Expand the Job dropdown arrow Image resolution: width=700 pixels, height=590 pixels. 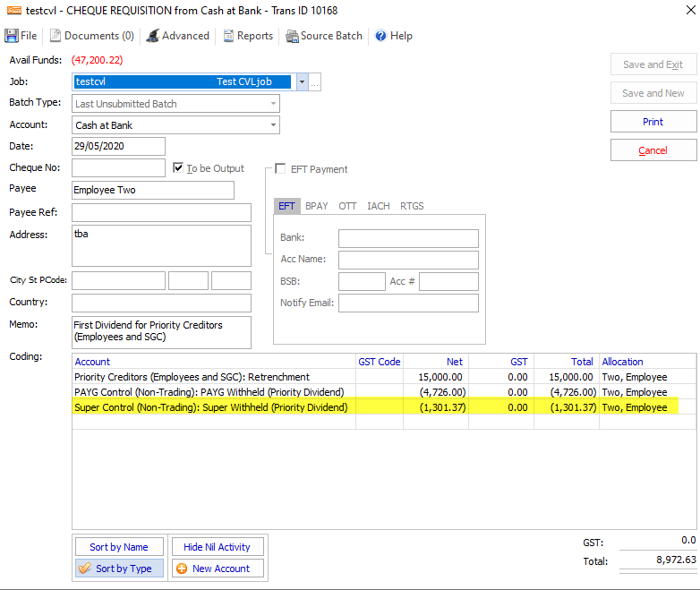click(x=302, y=81)
